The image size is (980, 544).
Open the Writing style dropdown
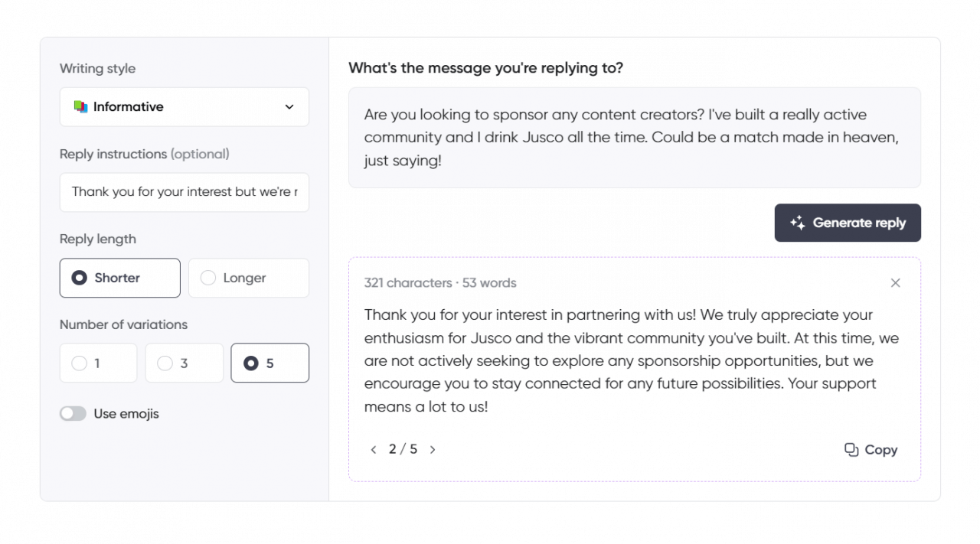pyautogui.click(x=184, y=107)
